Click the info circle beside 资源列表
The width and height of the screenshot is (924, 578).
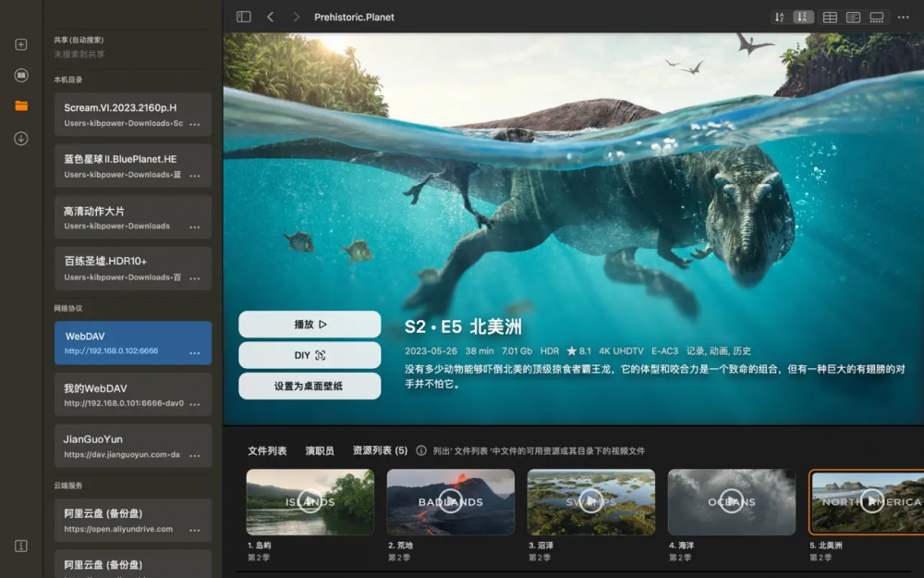421,450
